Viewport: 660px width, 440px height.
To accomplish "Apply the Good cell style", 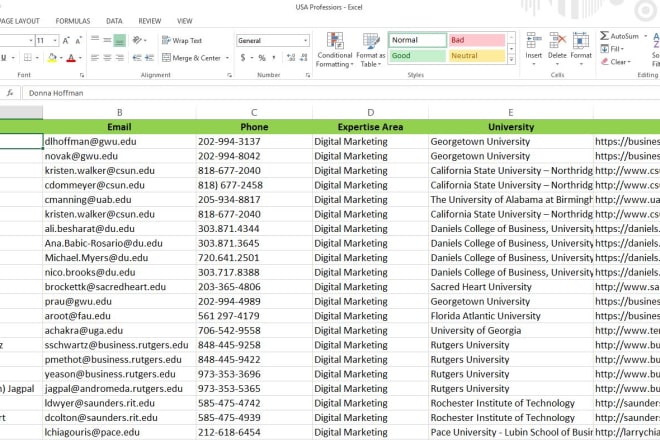I will point(417,56).
